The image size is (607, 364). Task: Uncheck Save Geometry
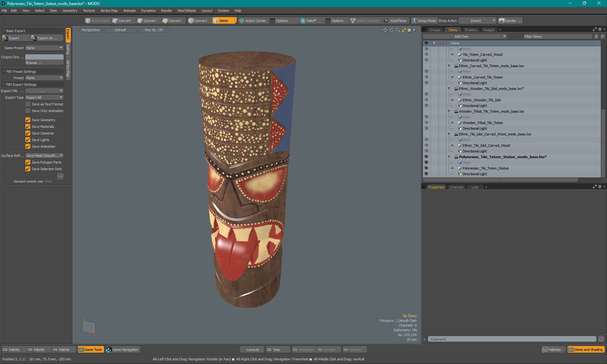pyautogui.click(x=28, y=120)
